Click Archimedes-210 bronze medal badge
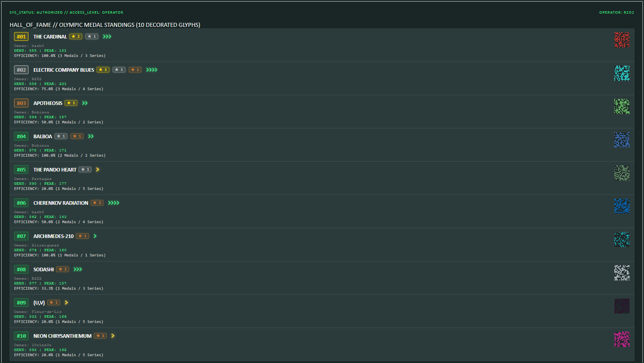 [x=82, y=236]
